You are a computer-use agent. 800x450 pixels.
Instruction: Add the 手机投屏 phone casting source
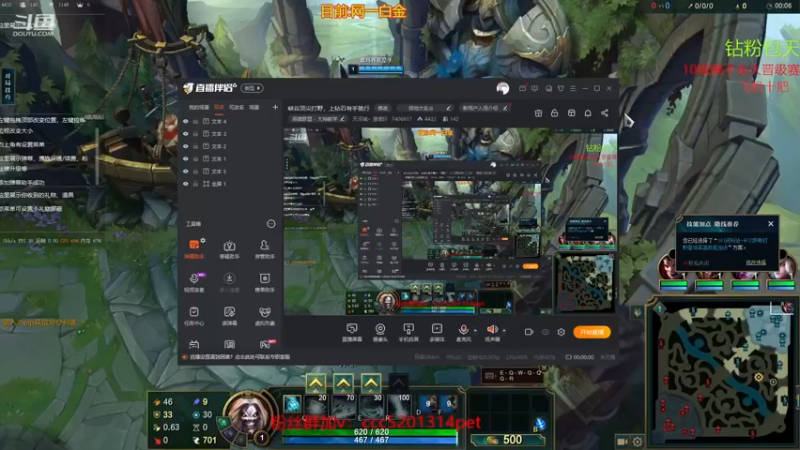pyautogui.click(x=408, y=332)
